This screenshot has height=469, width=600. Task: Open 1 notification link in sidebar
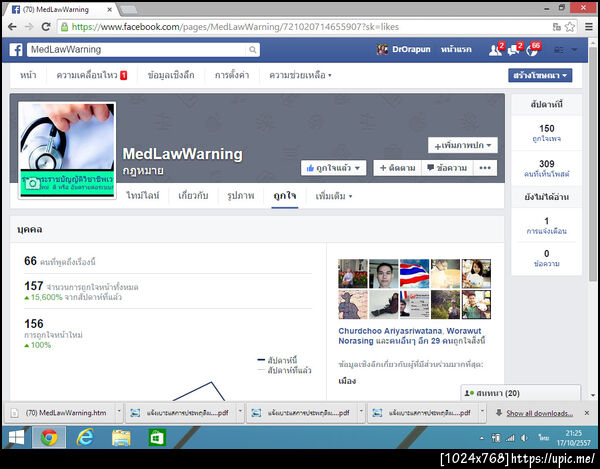546,226
